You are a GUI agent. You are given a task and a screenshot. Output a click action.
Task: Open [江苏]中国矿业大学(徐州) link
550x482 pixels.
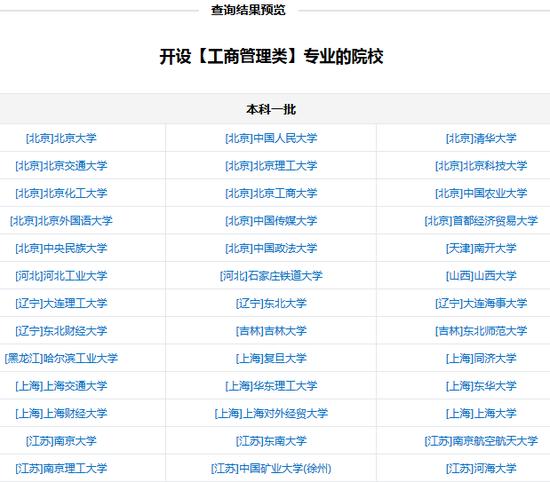tap(271, 468)
